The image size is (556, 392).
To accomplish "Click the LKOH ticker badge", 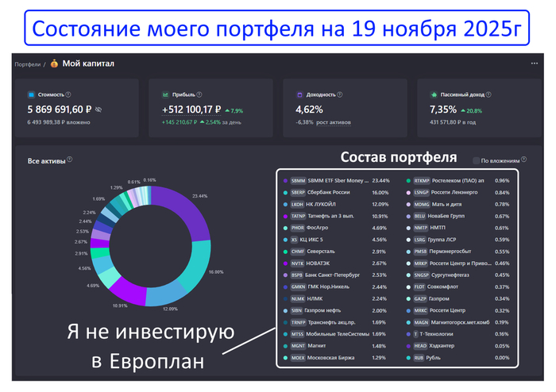I will point(297,205).
